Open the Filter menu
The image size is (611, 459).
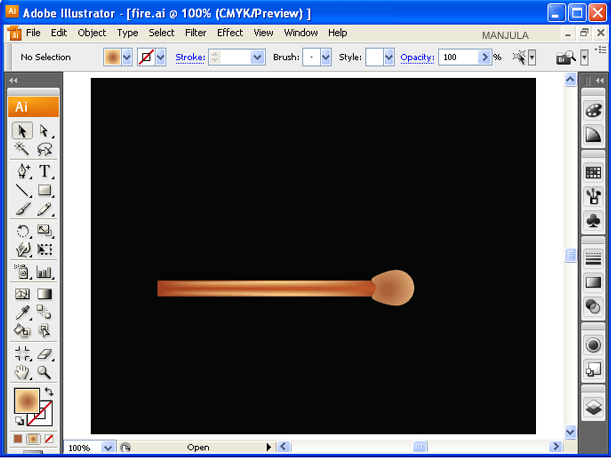point(196,33)
